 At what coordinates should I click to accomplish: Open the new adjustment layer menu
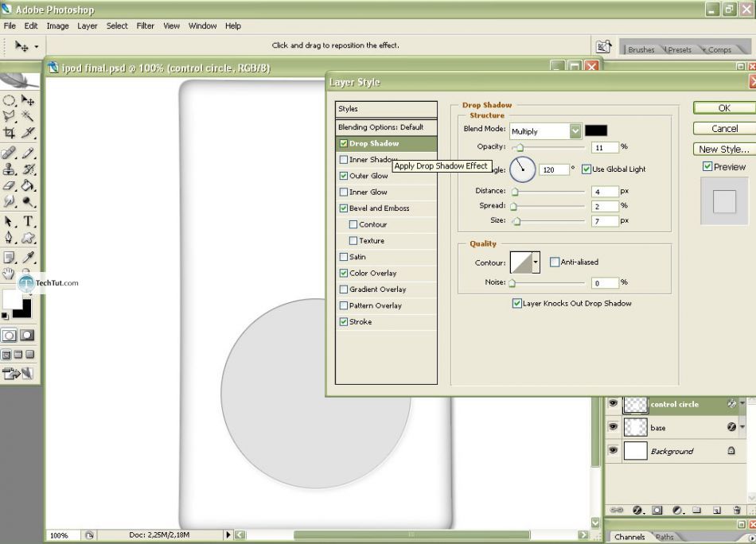(x=677, y=510)
